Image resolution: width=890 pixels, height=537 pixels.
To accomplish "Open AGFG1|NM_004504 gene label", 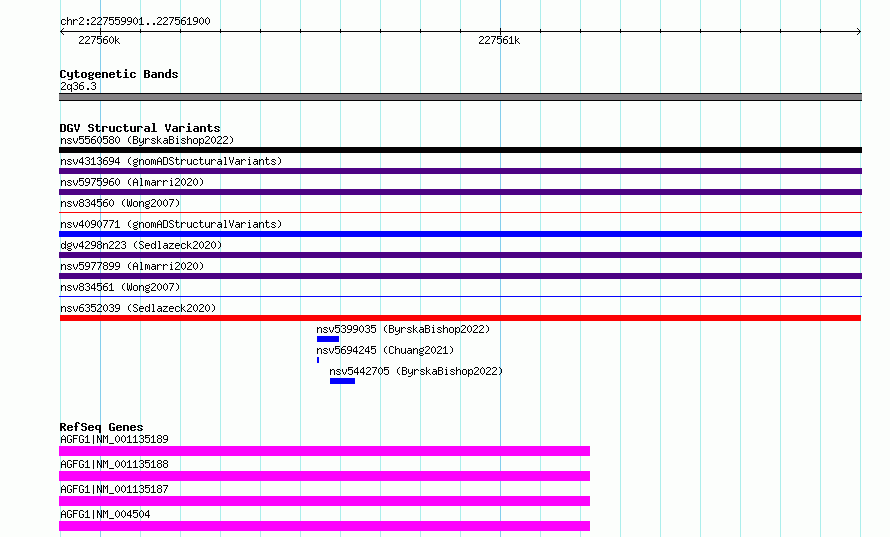I will click(x=105, y=514).
